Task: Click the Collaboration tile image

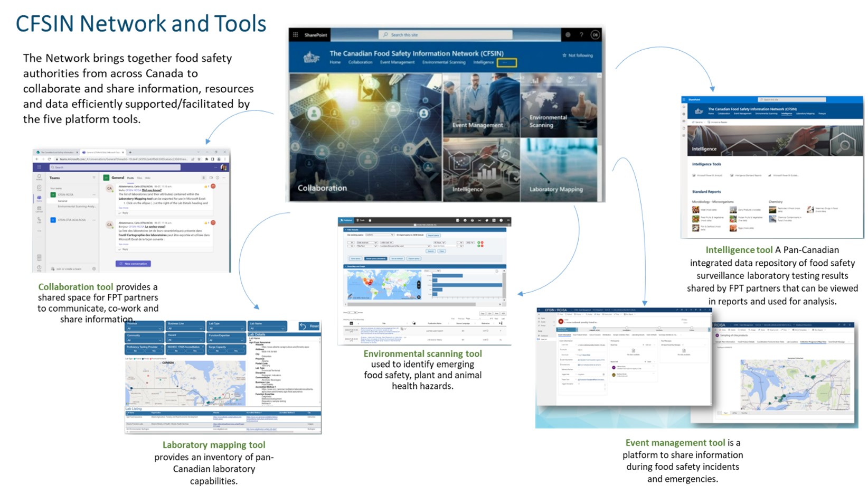Action: coord(365,137)
